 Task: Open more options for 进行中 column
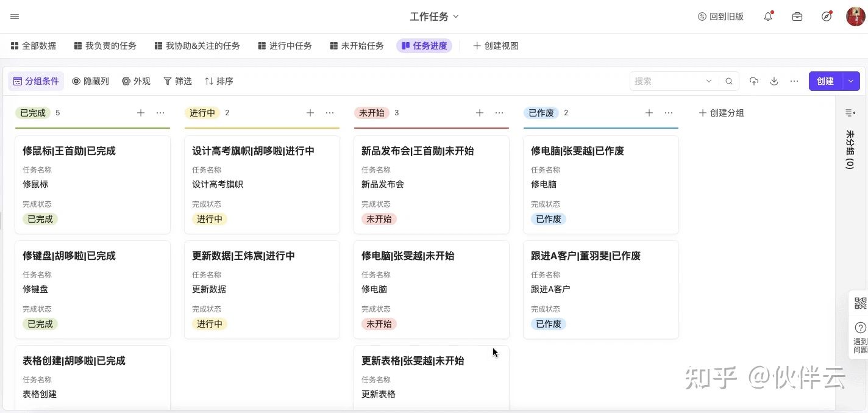tap(330, 113)
